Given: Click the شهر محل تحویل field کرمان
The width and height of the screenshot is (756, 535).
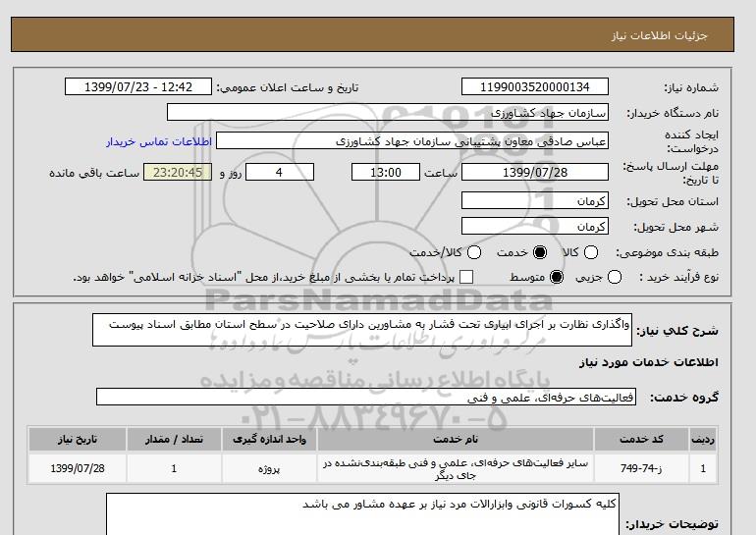Looking at the screenshot, I should (x=535, y=227).
